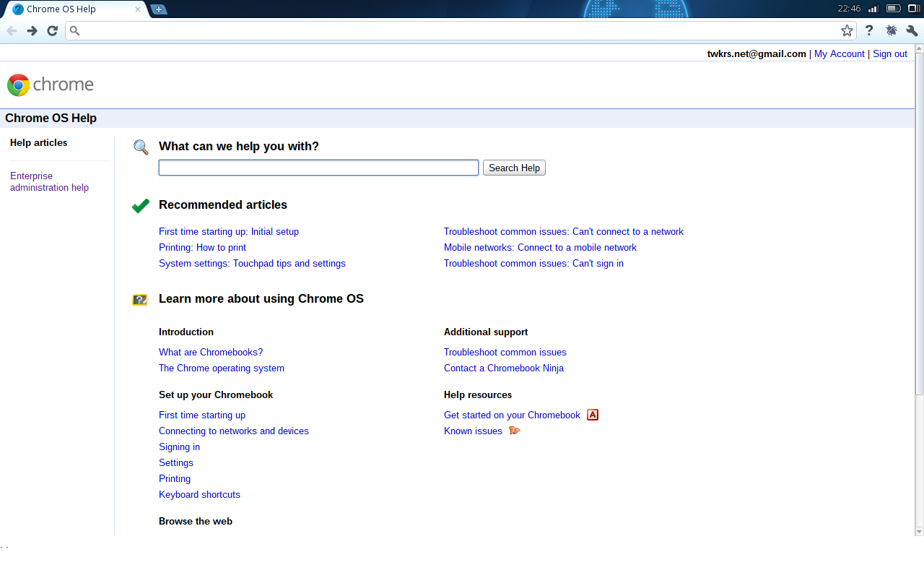Click the network signal strength indicator
Viewport: 924px width, 578px height.
[873, 9]
